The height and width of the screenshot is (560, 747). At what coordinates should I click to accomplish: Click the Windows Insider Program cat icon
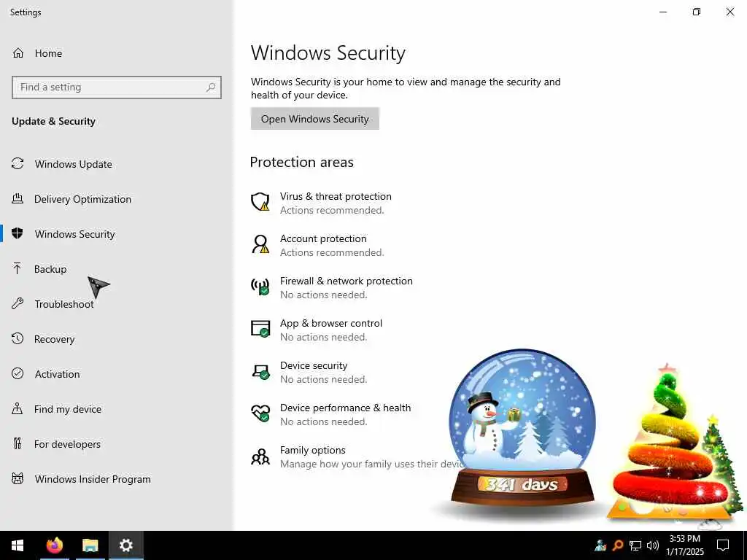[x=18, y=478]
